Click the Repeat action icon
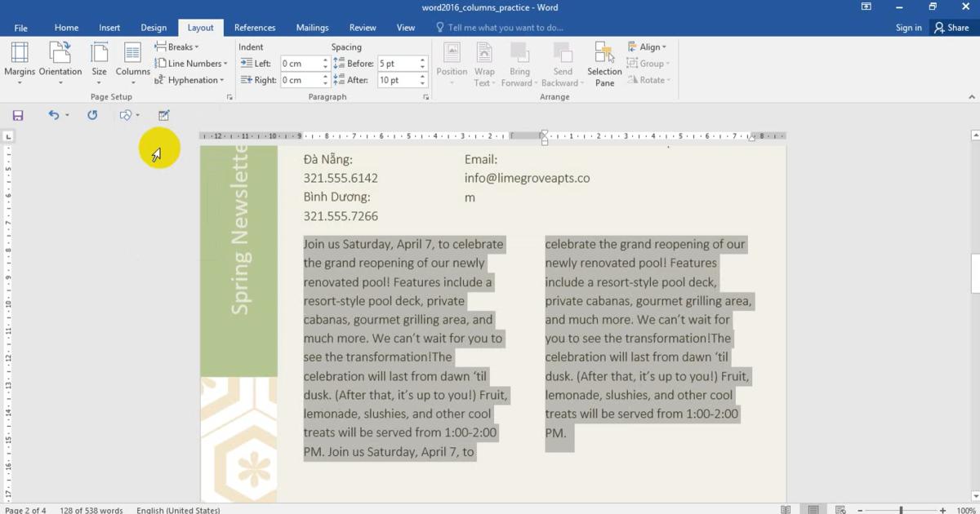 92,115
